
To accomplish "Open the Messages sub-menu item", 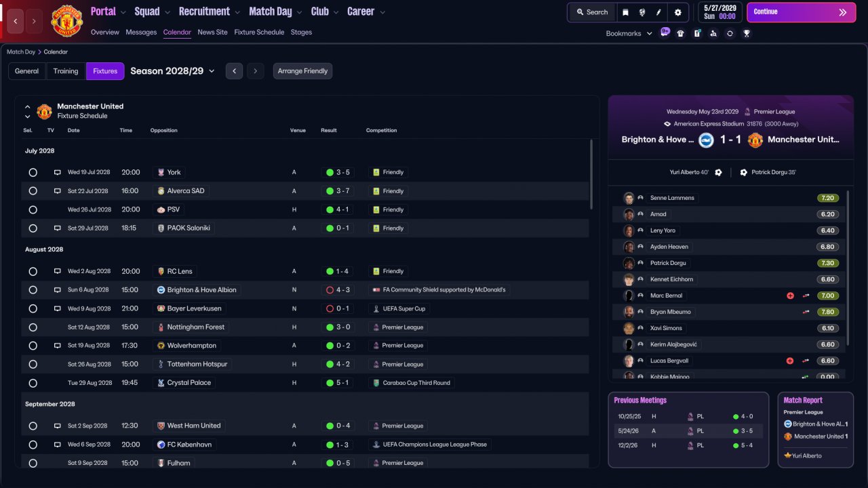I will [141, 32].
